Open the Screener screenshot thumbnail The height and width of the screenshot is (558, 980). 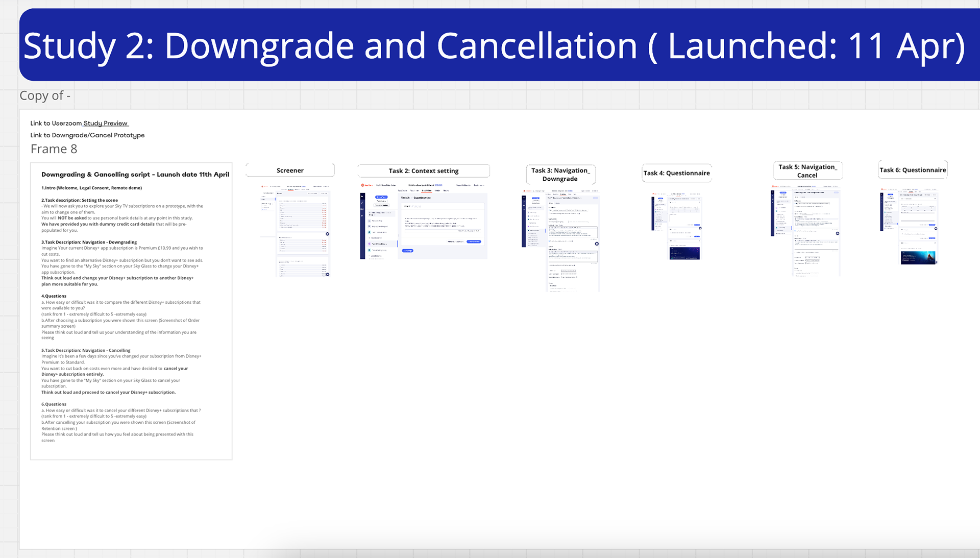tap(295, 230)
